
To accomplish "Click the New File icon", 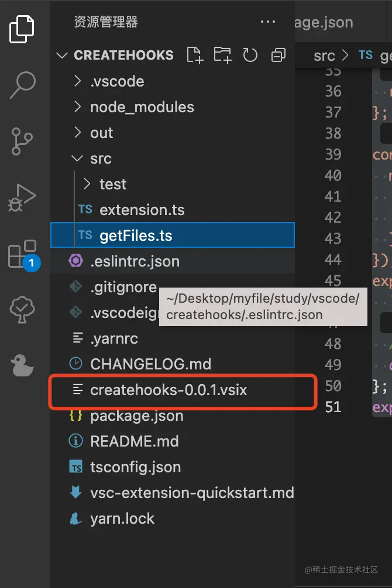I will 194,56.
